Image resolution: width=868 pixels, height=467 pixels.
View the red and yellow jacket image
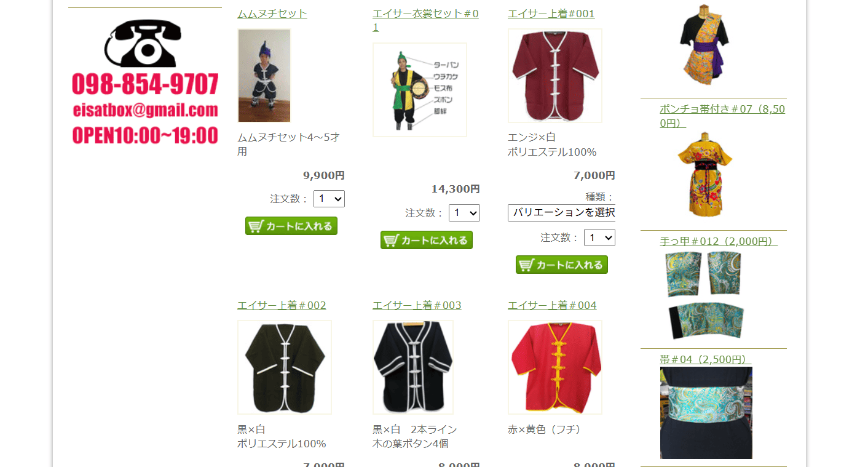click(x=555, y=367)
